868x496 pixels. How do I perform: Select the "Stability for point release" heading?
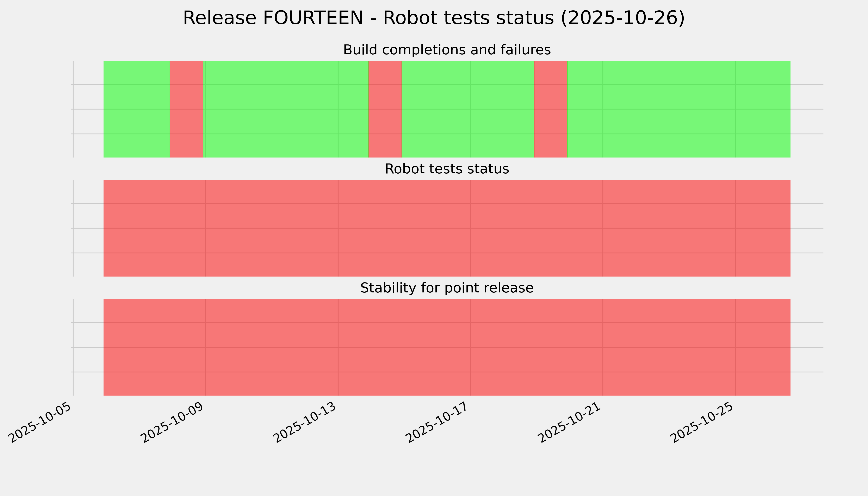click(x=447, y=288)
